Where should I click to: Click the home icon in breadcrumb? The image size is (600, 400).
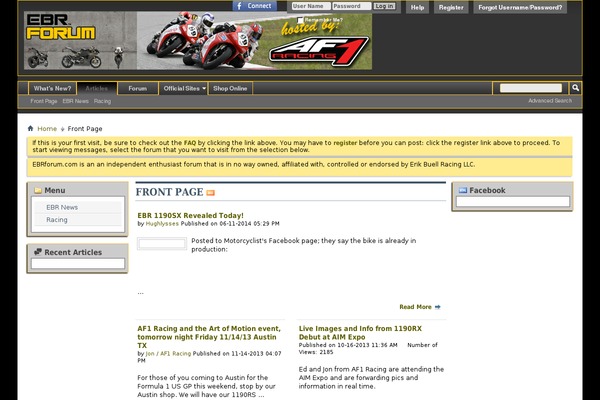[x=31, y=128]
